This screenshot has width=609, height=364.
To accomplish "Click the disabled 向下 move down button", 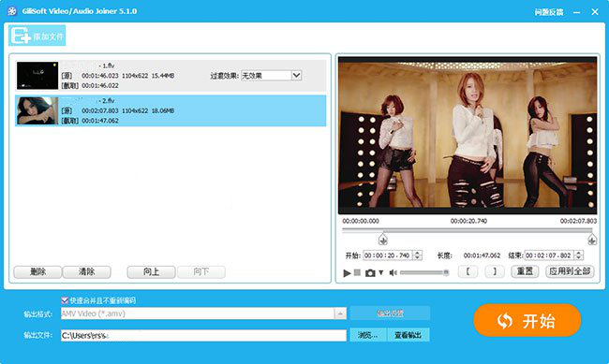I will [x=201, y=271].
